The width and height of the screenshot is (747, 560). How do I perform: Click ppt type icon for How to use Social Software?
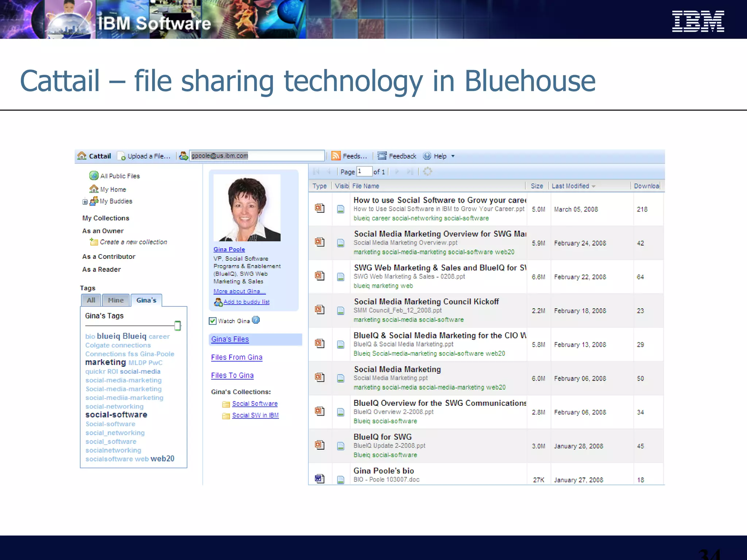coord(320,208)
